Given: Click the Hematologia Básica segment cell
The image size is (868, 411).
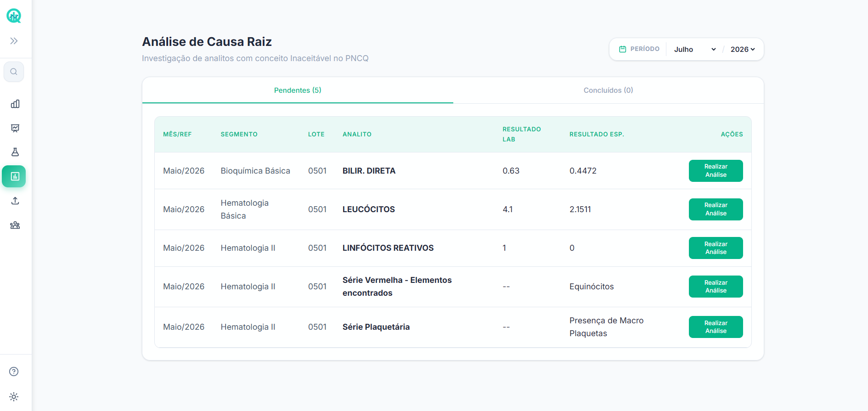Looking at the screenshot, I should pyautogui.click(x=245, y=209).
